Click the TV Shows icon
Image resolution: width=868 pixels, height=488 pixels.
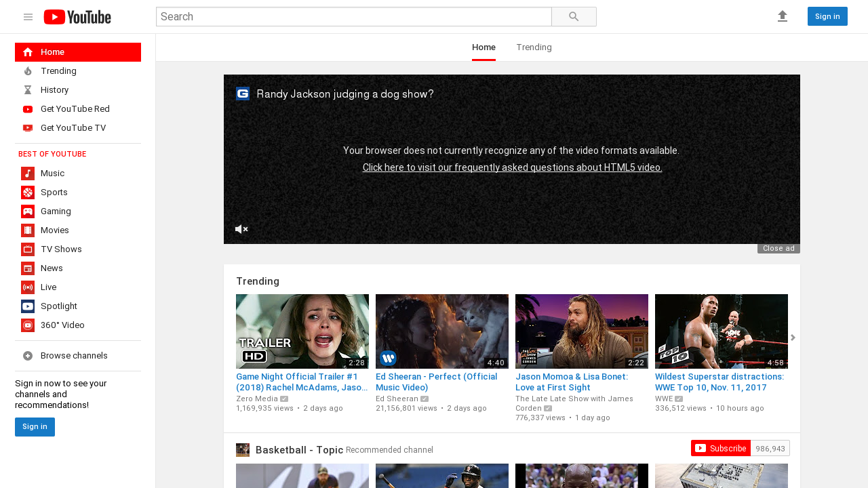[x=28, y=249]
